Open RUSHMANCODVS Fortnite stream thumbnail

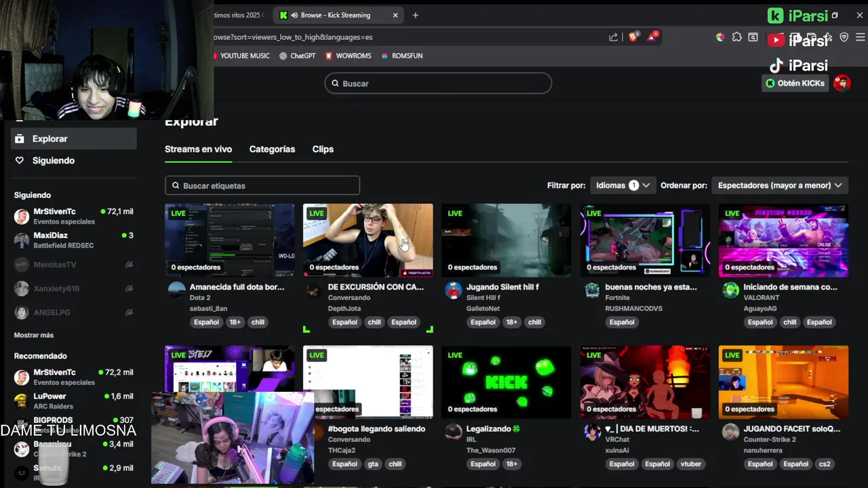coord(645,240)
